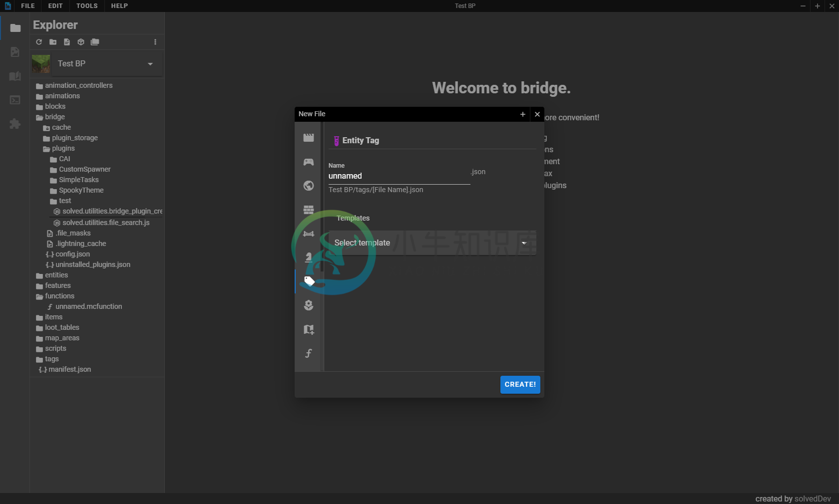
Task: Click the Test BP project thumbnail
Action: pos(41,64)
